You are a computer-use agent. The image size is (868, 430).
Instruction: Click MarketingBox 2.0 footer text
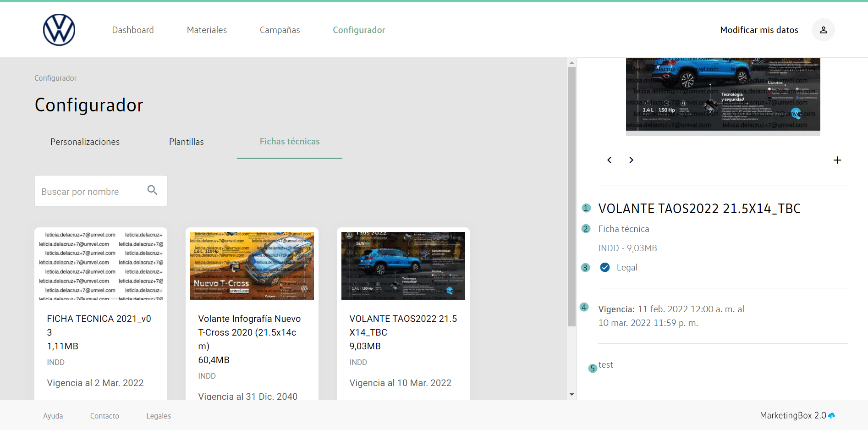point(793,416)
